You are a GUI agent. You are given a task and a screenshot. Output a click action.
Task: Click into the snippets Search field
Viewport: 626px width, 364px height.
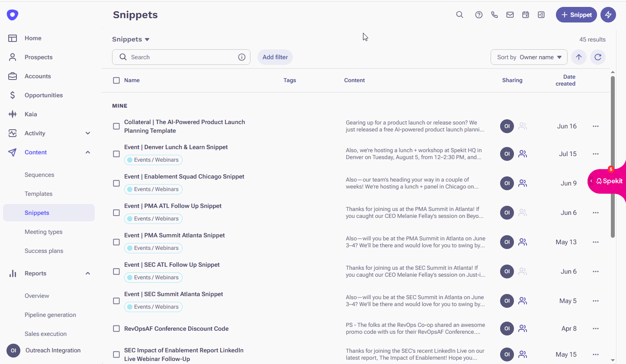coord(181,57)
